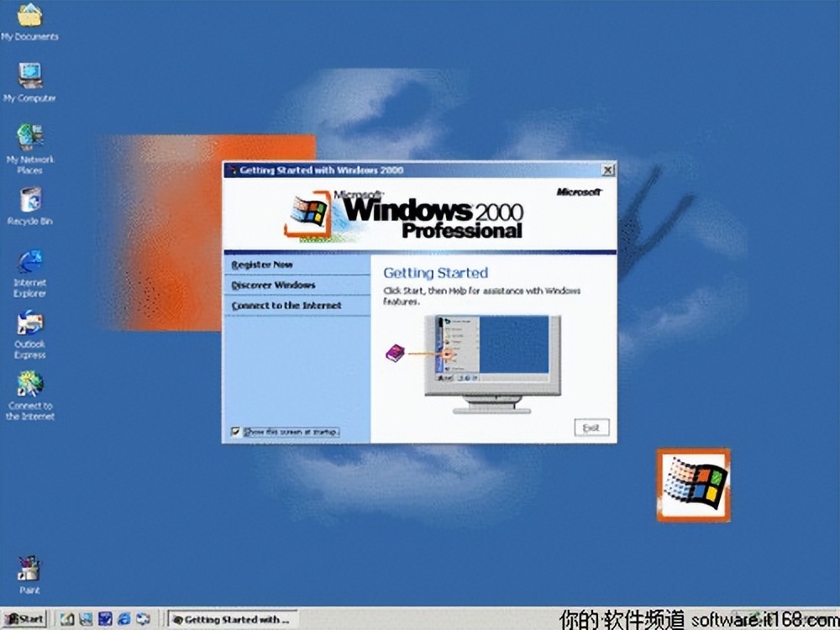Select the Recycle Bin icon

click(30, 201)
